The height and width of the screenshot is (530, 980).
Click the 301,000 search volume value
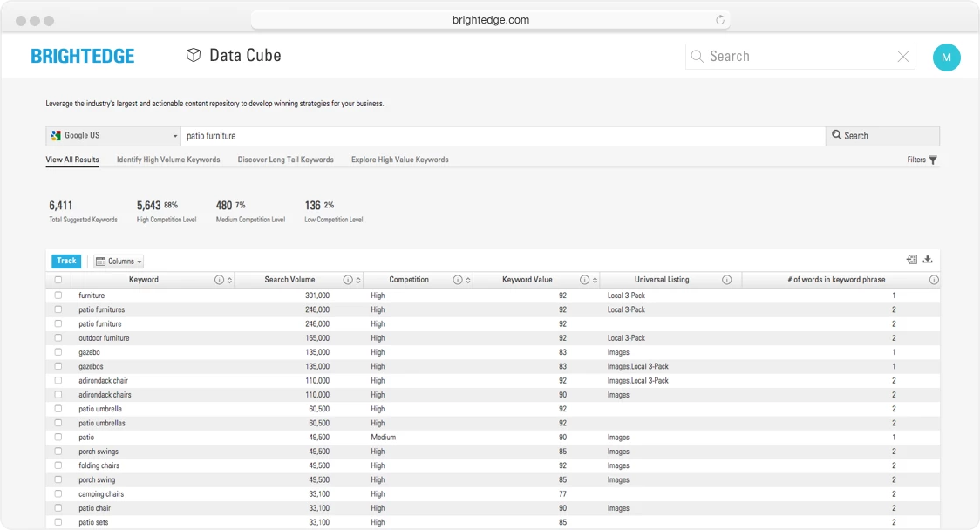pos(317,295)
